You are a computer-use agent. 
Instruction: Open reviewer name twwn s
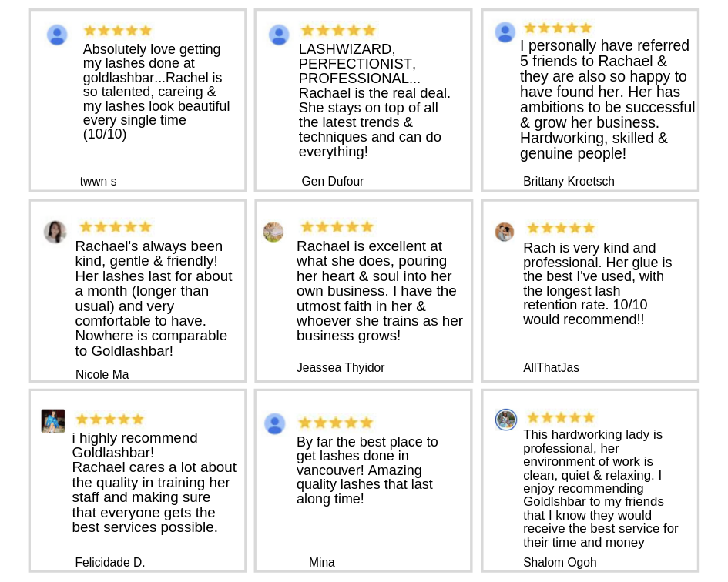point(98,182)
